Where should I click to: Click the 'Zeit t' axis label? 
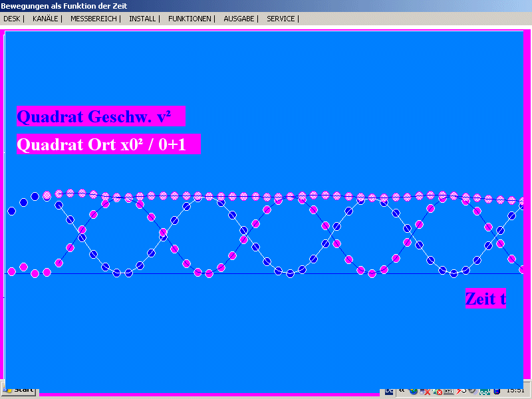(x=485, y=299)
